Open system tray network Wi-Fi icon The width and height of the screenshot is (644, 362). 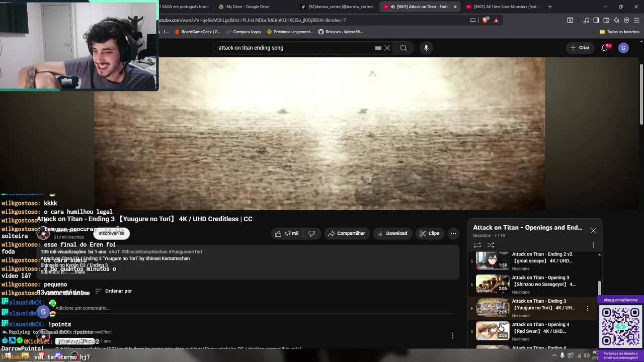pos(579,355)
